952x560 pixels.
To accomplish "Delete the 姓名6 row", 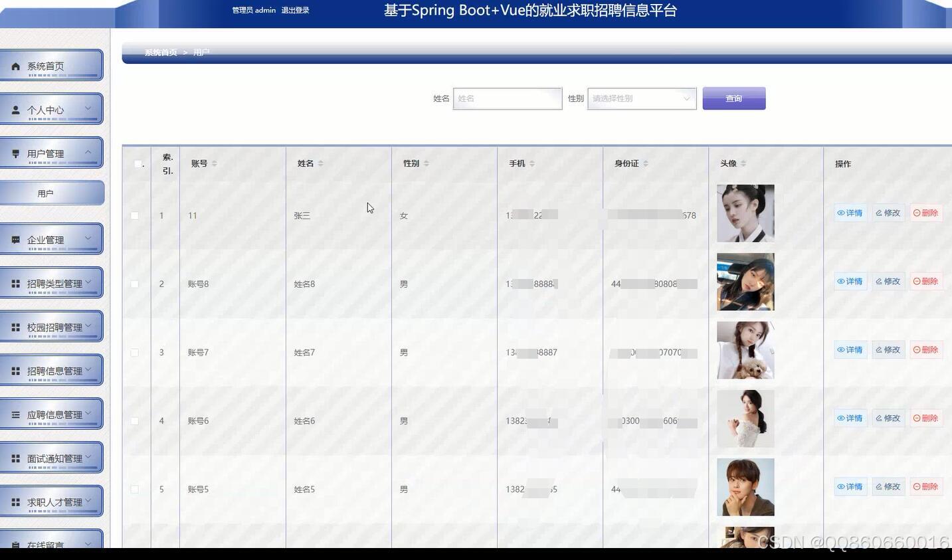I will 926,419.
